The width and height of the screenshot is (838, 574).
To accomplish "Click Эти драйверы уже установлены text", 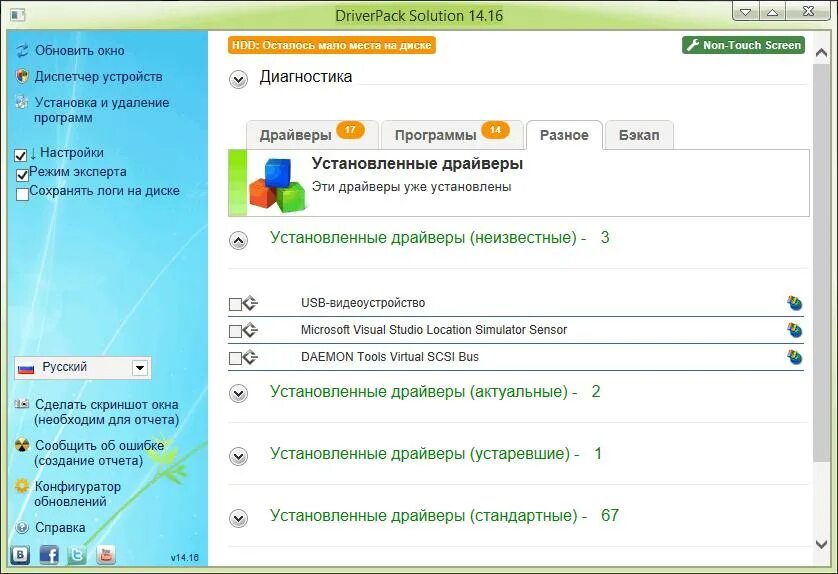I will coord(412,187).
